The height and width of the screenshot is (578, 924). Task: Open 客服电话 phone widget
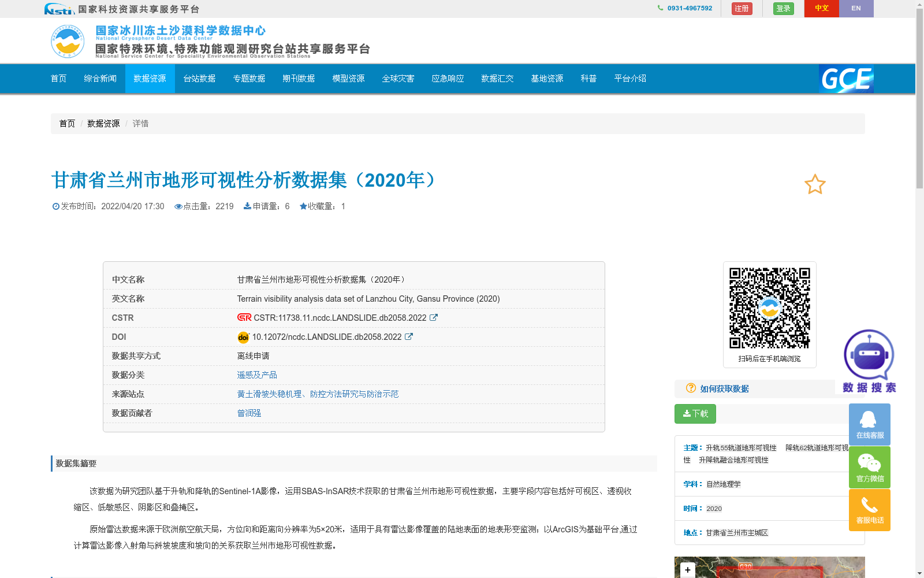[x=870, y=510]
